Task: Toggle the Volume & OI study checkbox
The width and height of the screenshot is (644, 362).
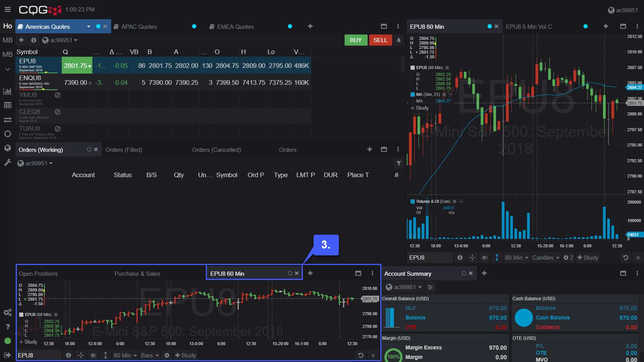Action: 413,201
